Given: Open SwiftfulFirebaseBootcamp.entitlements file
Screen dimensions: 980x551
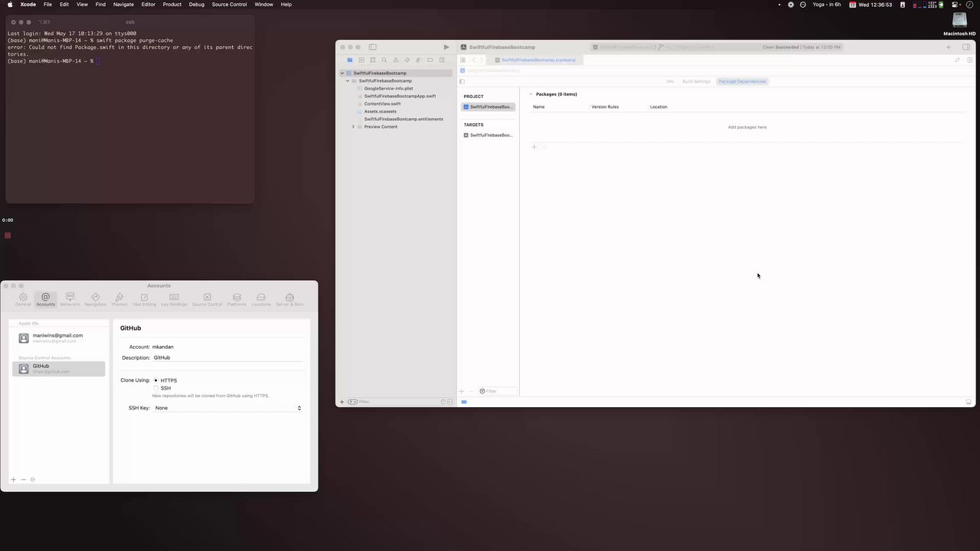Looking at the screenshot, I should tap(403, 119).
